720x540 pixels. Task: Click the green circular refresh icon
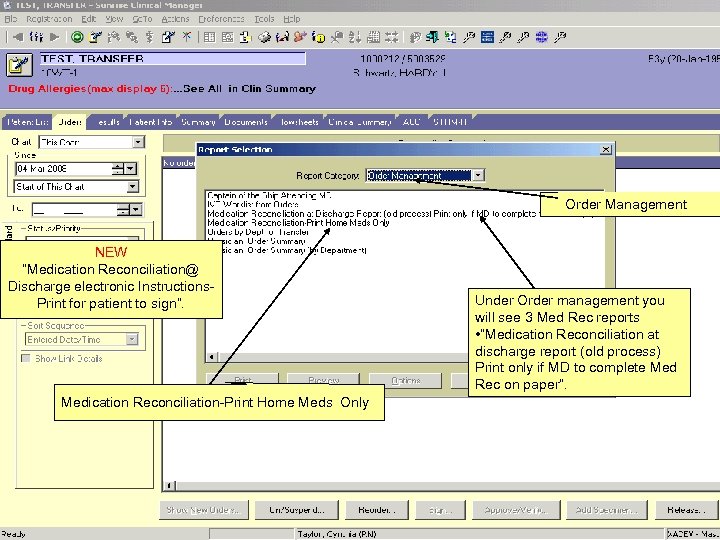click(x=77, y=37)
